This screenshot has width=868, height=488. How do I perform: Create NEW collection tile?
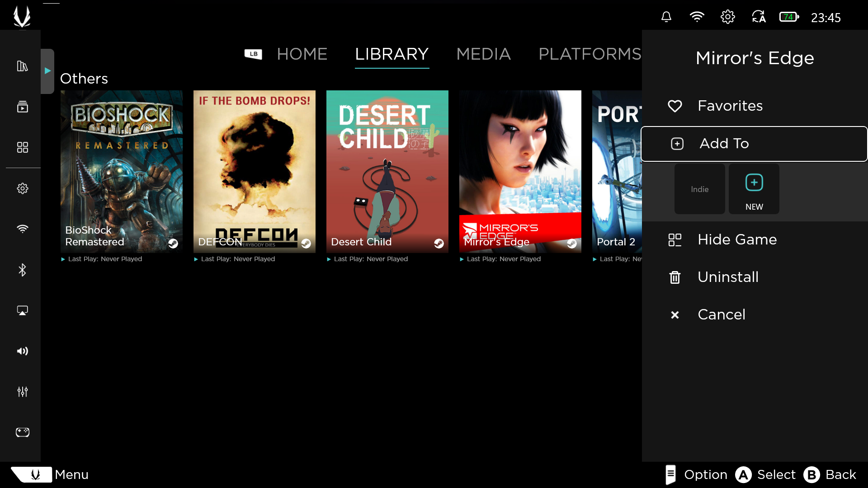tap(754, 189)
